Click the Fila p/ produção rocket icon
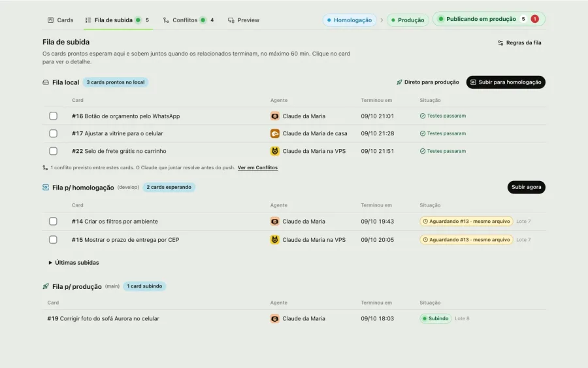588x368 pixels. pyautogui.click(x=46, y=286)
